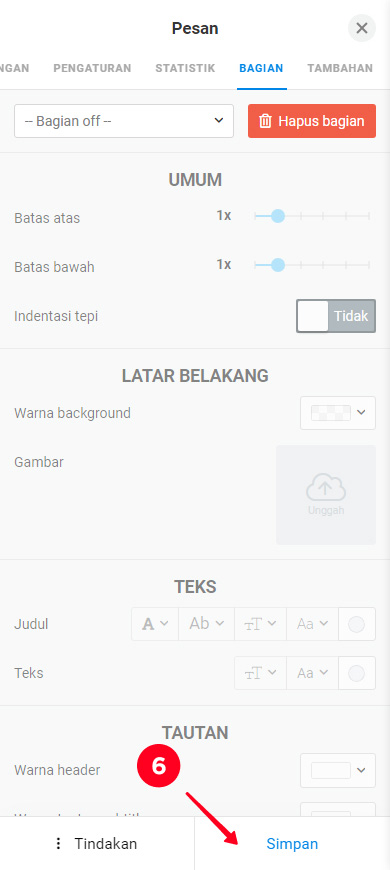Switch to the STATISTIK tab
This screenshot has width=390, height=870.
(x=185, y=68)
